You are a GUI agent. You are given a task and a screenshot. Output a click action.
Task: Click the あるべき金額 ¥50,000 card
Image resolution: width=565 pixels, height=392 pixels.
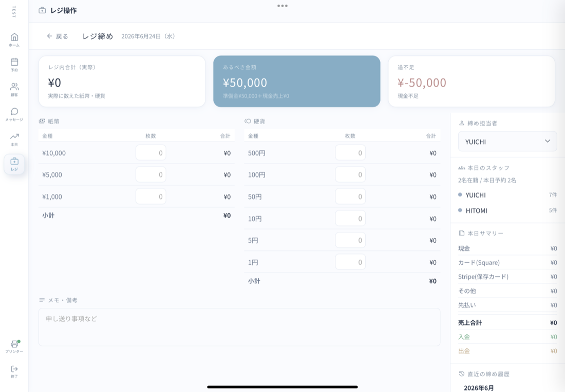296,82
